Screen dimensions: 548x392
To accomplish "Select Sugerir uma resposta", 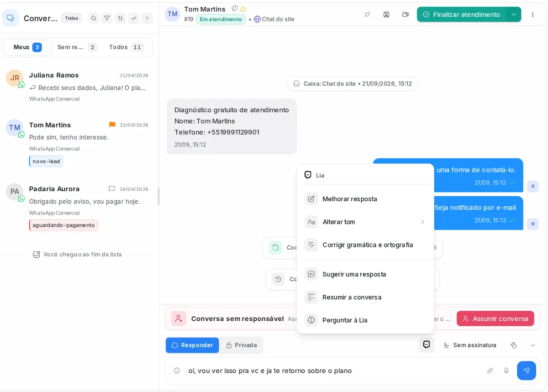I will 365,274.
